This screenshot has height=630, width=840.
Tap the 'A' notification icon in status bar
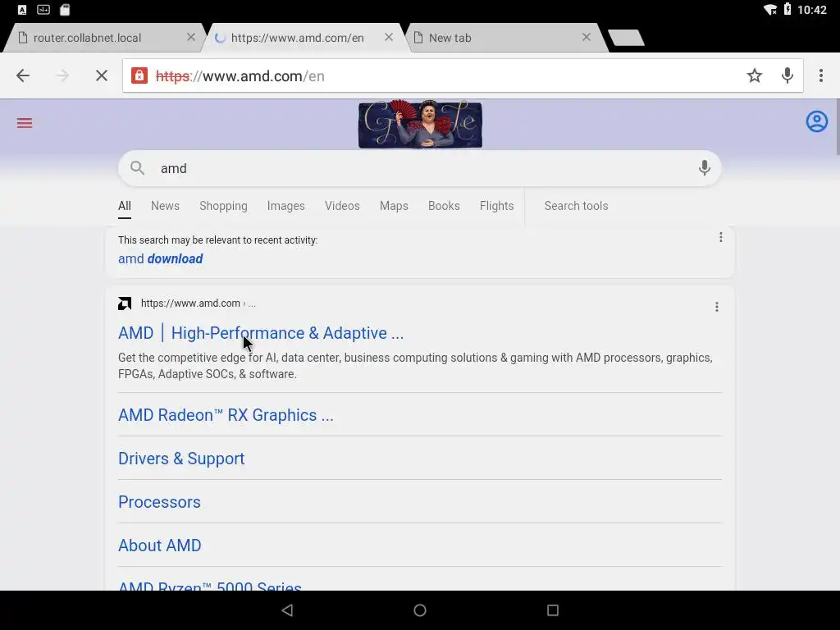[x=22, y=10]
